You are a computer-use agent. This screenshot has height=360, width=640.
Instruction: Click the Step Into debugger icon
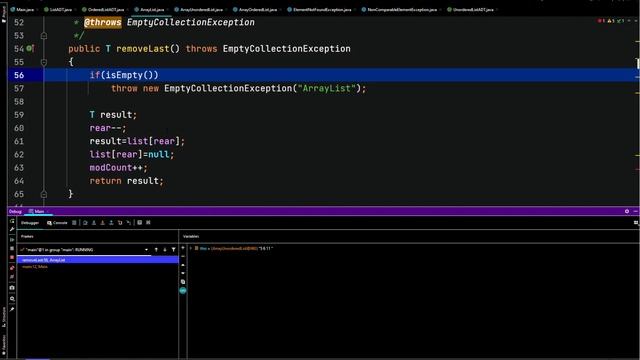(x=94, y=223)
